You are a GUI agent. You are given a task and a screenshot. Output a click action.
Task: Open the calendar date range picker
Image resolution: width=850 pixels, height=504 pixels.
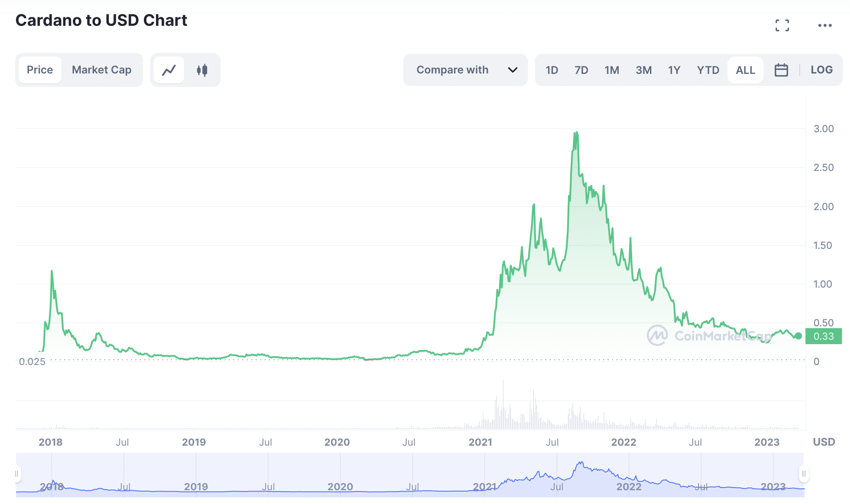click(781, 70)
